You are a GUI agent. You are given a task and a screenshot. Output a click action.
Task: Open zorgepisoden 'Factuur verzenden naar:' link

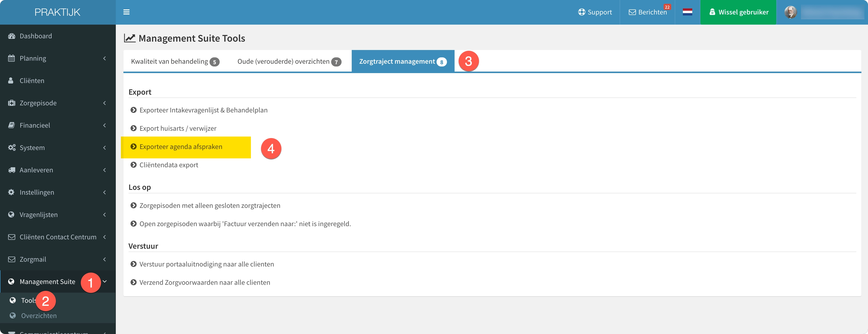pos(245,224)
